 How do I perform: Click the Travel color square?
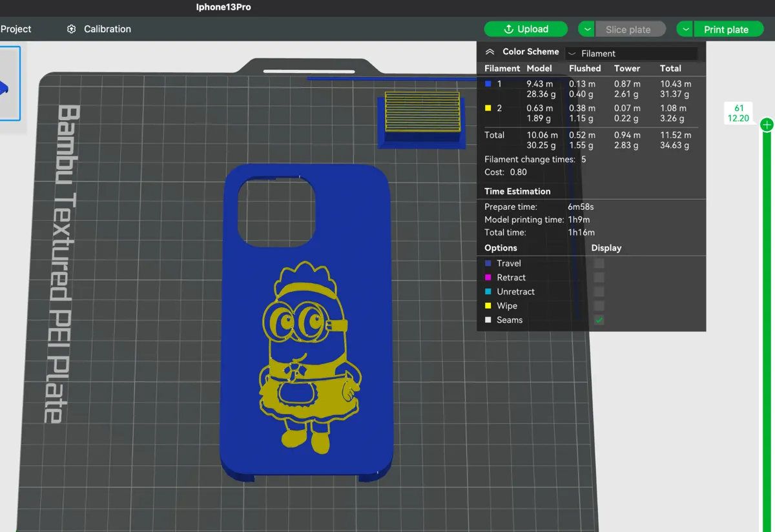tap(488, 263)
